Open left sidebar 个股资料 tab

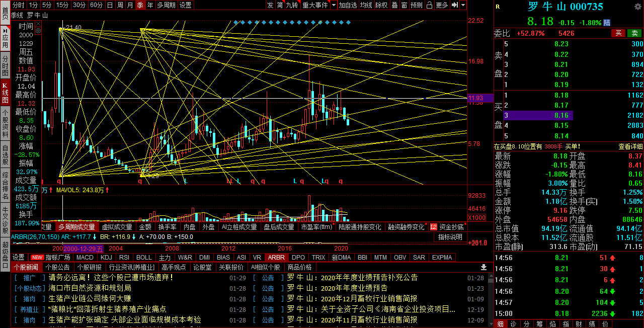[x=5, y=123]
